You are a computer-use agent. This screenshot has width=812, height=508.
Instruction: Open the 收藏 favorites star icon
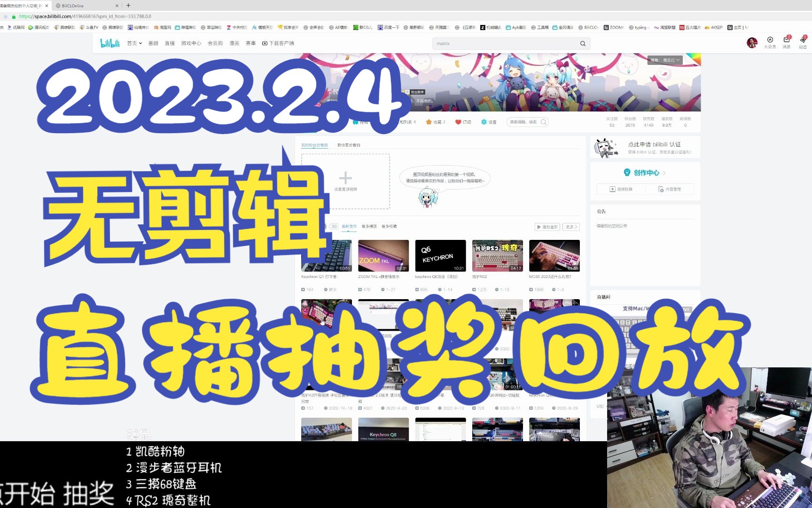[x=429, y=122]
